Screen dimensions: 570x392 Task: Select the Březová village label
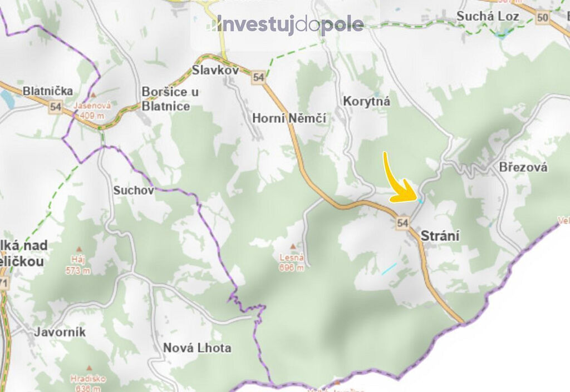523,167
